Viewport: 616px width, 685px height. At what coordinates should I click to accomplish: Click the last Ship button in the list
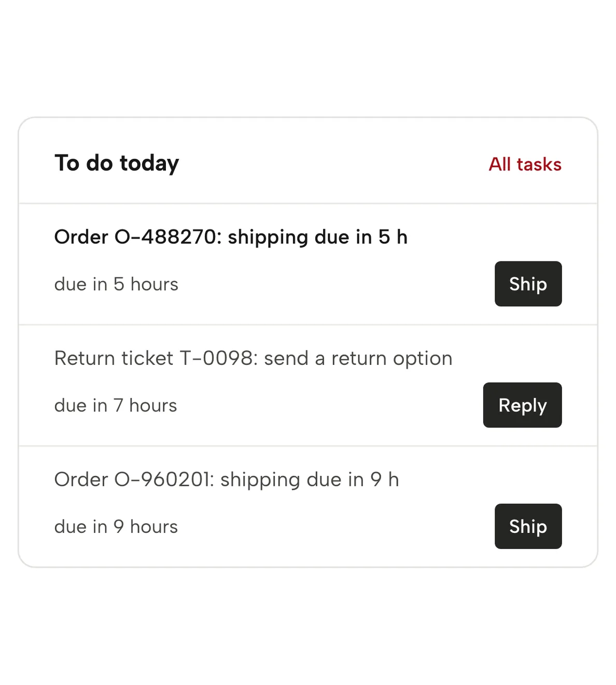click(x=528, y=526)
